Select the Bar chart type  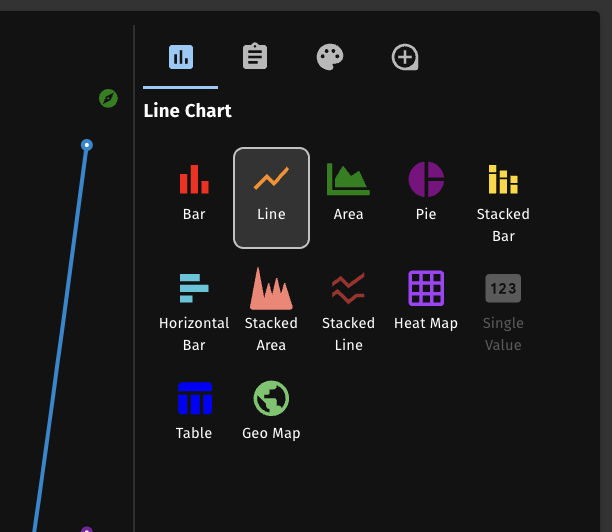[x=194, y=195]
